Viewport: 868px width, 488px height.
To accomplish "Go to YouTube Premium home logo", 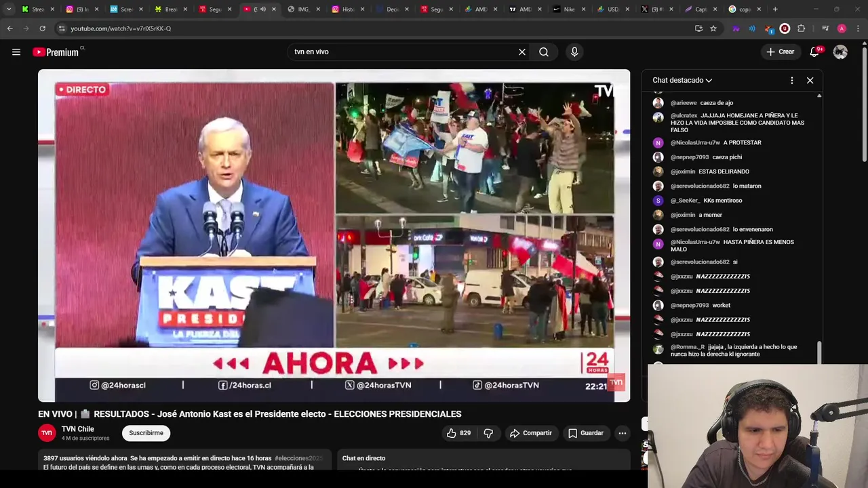I will 56,52.
